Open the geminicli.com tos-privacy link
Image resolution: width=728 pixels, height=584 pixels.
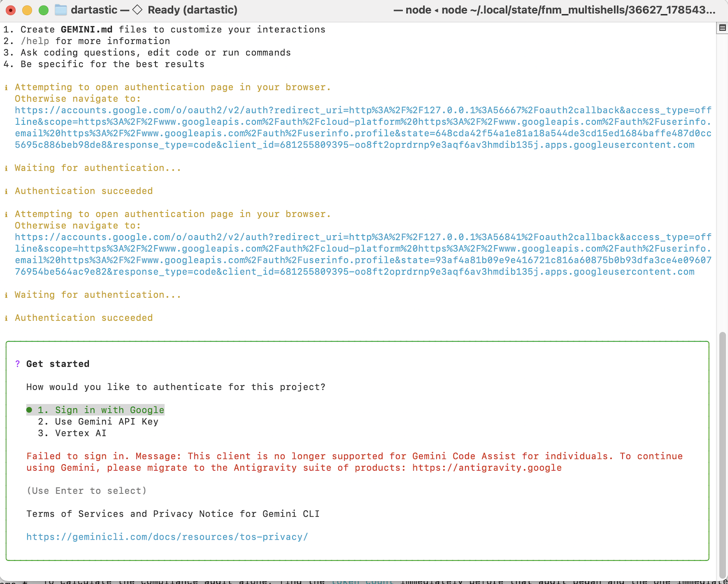click(x=167, y=537)
